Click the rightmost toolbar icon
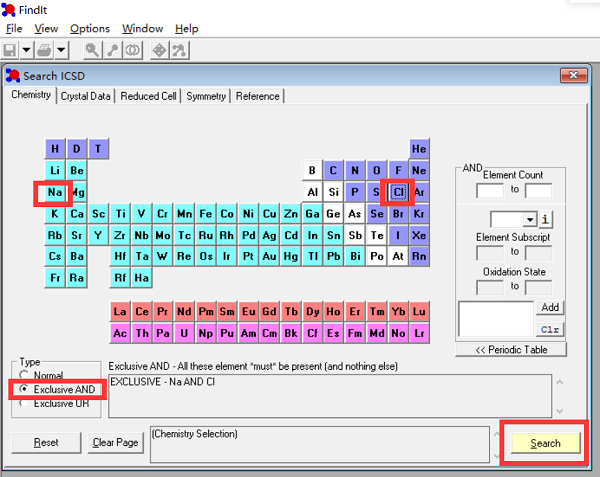The height and width of the screenshot is (477, 600). [179, 50]
